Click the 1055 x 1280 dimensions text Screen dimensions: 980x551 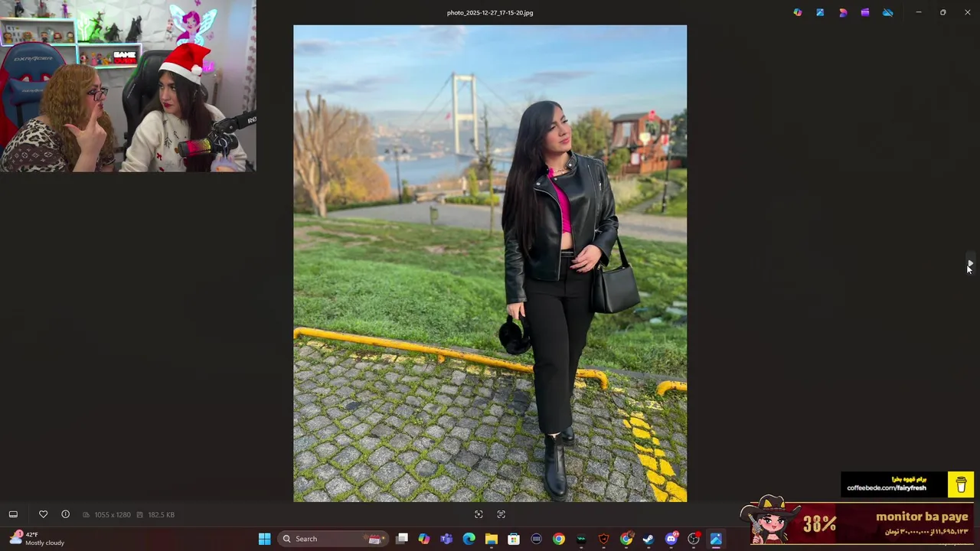point(113,515)
